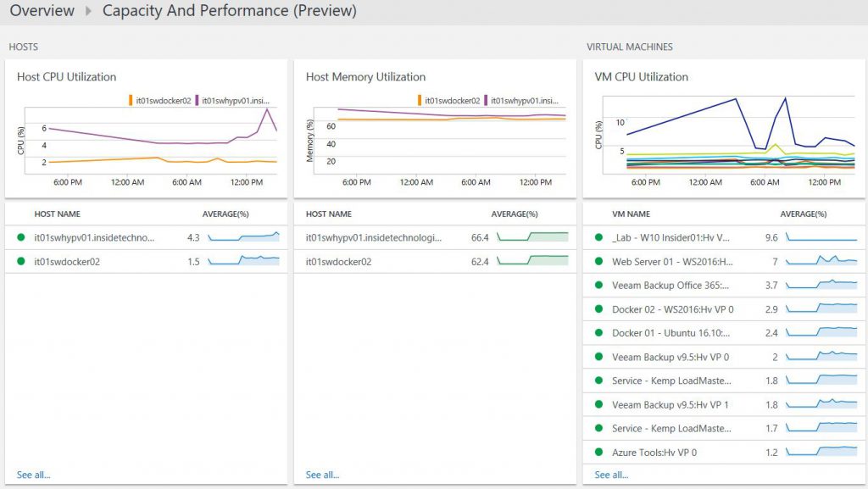
Task: Select it01swdocker02 row in Host CPU list
Action: click(146, 261)
